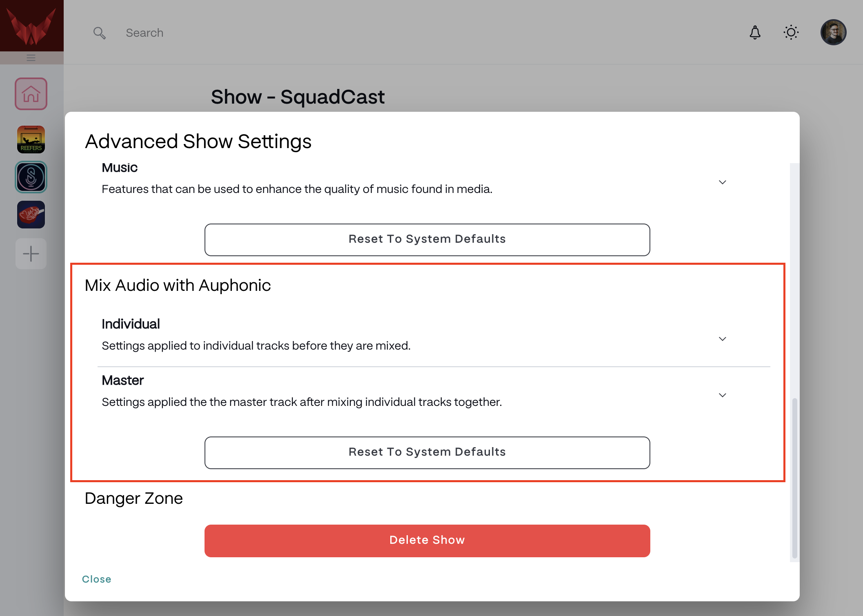
Task: Expand the Master settings chevron
Action: pos(723,395)
